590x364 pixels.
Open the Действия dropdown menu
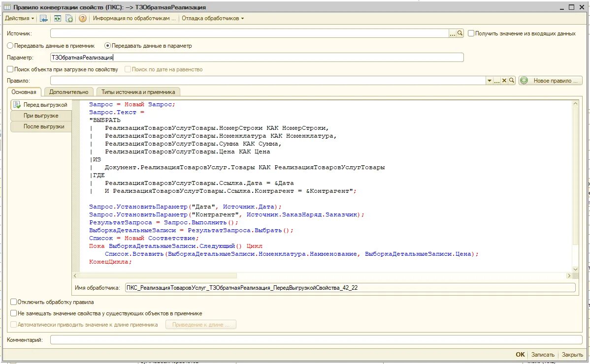tap(19, 18)
